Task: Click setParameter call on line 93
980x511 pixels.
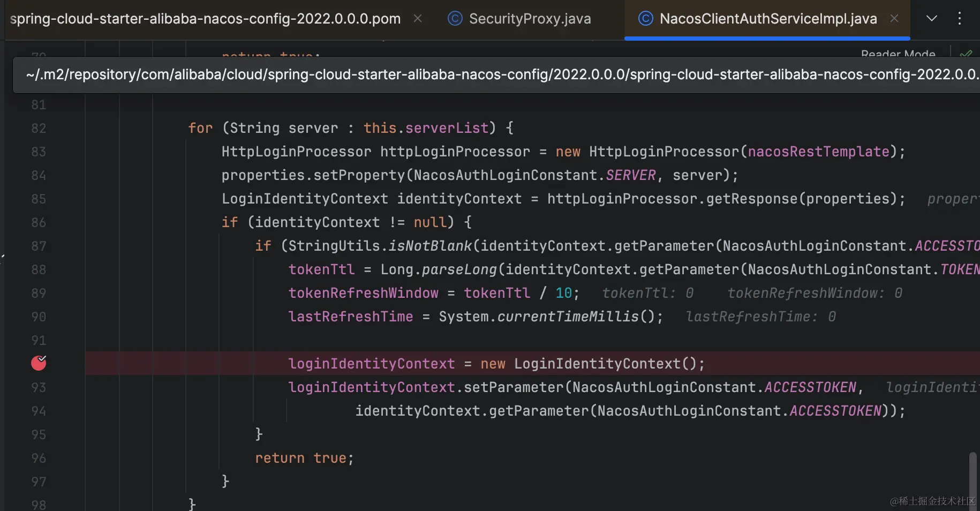Action: [514, 387]
